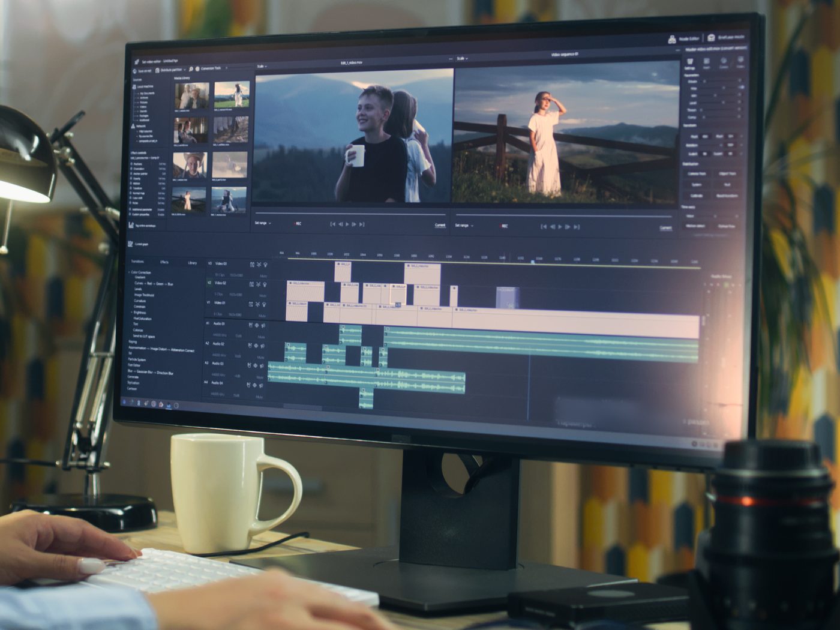
Task: Mute the Video 03 track
Action: coord(263,276)
